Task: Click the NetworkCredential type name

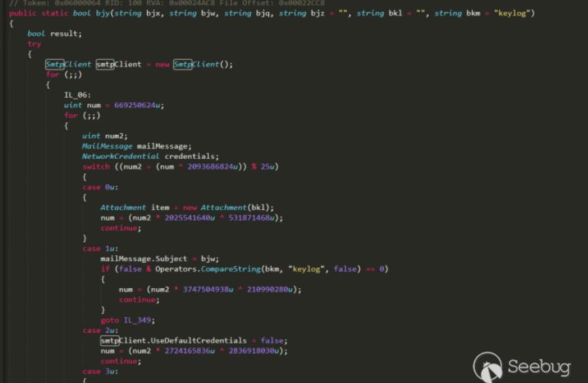Action: tap(120, 156)
